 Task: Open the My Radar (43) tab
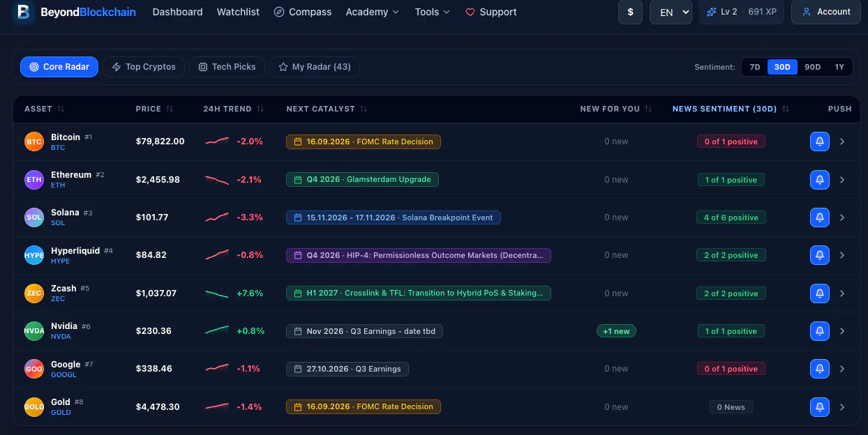315,67
